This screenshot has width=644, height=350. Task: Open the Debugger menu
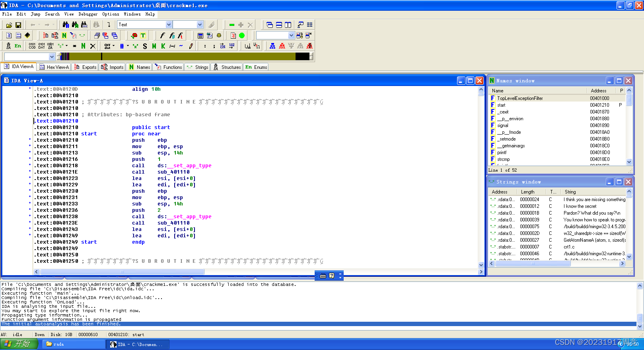[x=88, y=14]
